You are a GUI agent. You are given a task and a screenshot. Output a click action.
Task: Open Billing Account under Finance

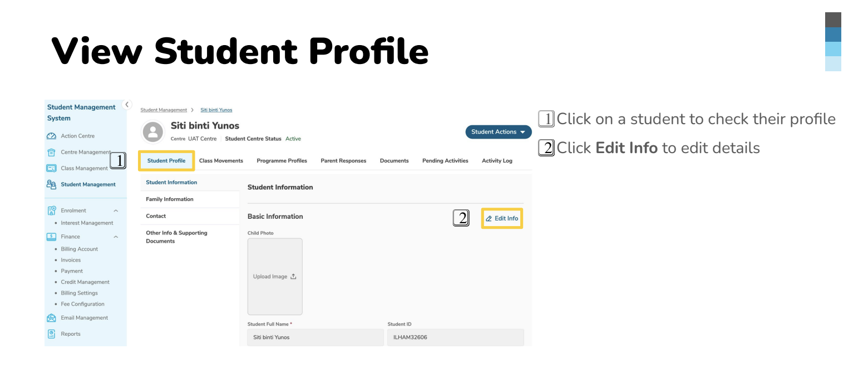[x=79, y=249]
